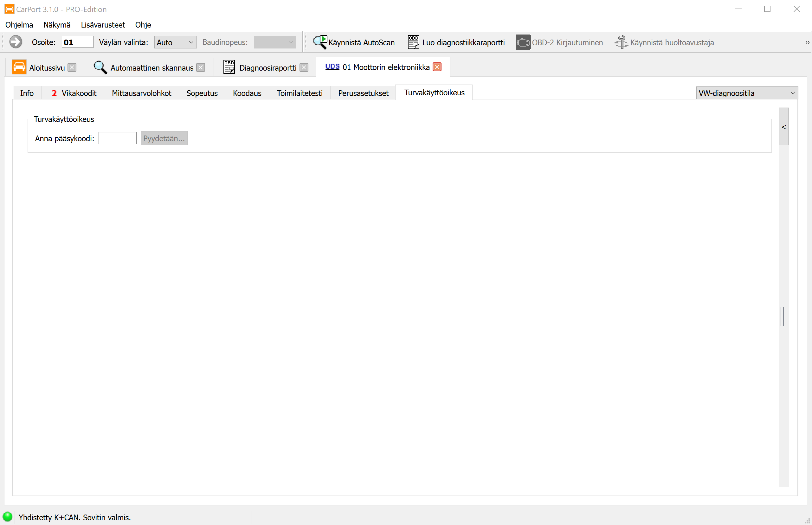The image size is (812, 525).
Task: Open Diagnoosiraportti tab via OBD icon
Action: pos(229,67)
